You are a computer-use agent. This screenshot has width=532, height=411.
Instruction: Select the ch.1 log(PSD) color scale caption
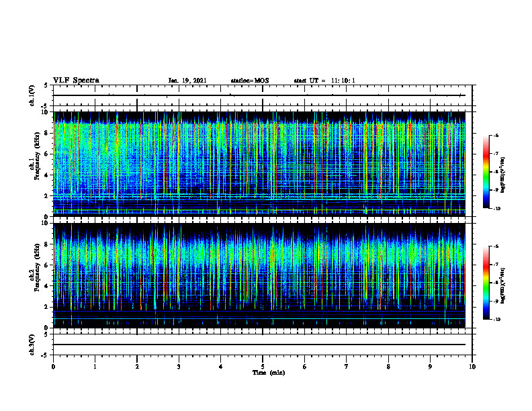(503, 175)
